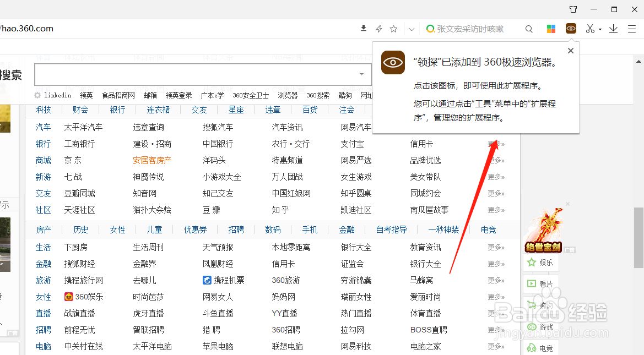This screenshot has height=355, width=644.
Task: Click the skin shirt icon in title bar
Action: (x=573, y=9)
